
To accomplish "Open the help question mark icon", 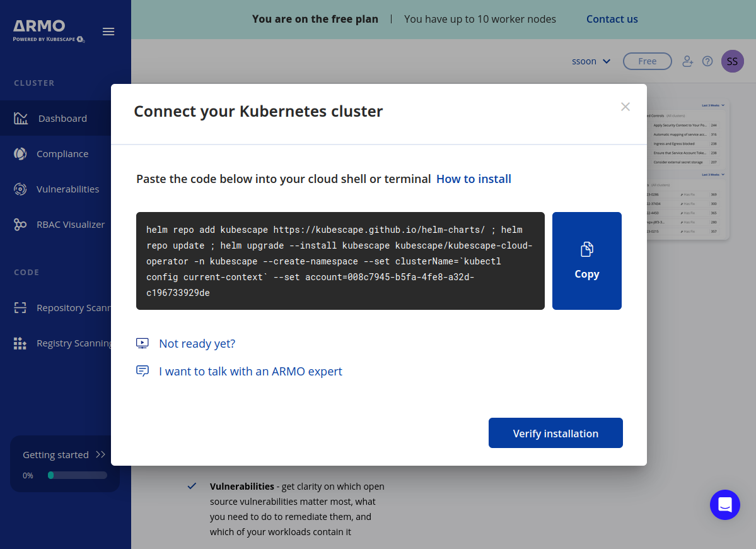I will coord(707,61).
